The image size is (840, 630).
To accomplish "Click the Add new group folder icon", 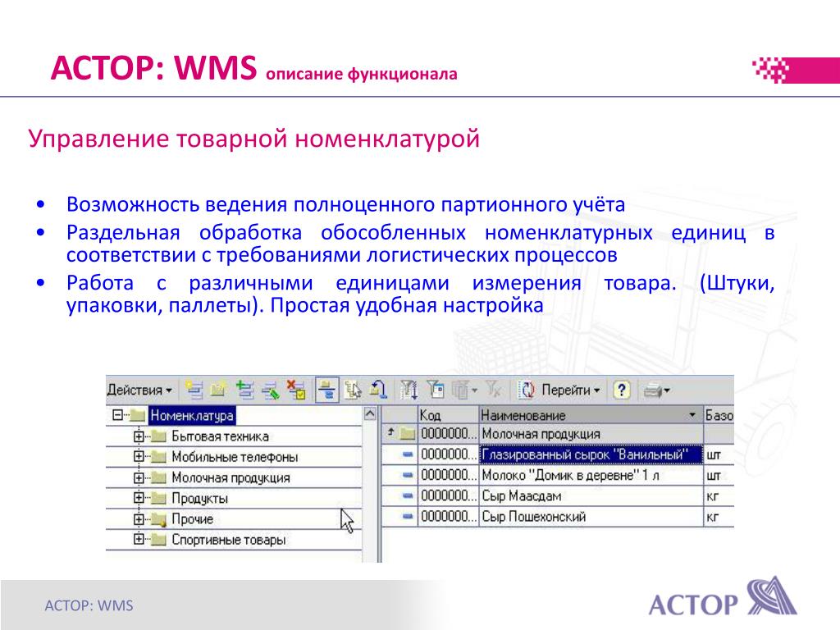I will pyautogui.click(x=218, y=390).
